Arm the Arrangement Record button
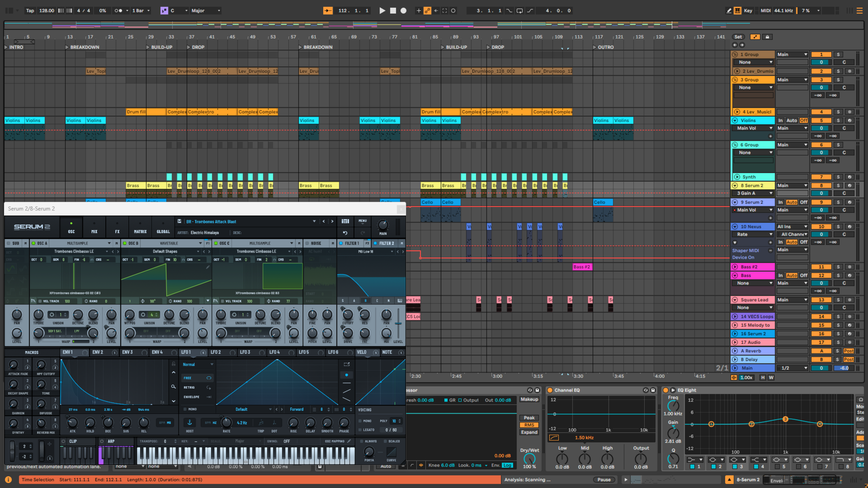This screenshot has height=488, width=868. point(403,11)
